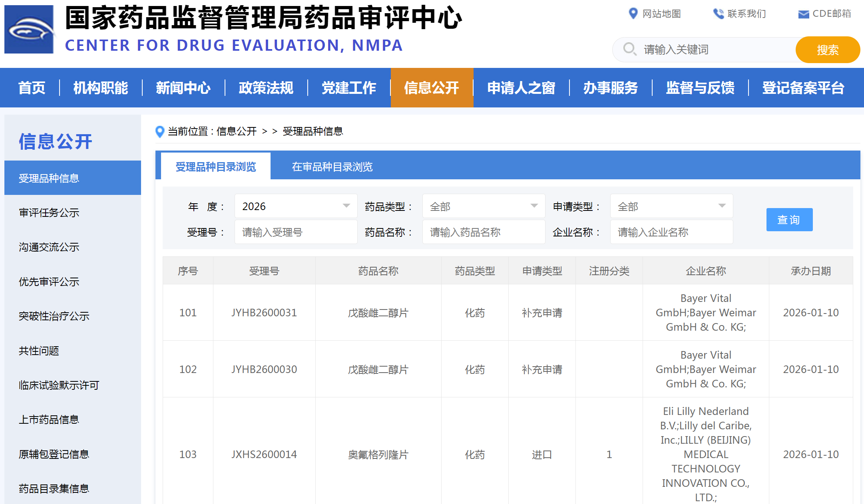Image resolution: width=864 pixels, height=504 pixels.
Task: Click the magnifier icon inside the search box
Action: coord(629,50)
